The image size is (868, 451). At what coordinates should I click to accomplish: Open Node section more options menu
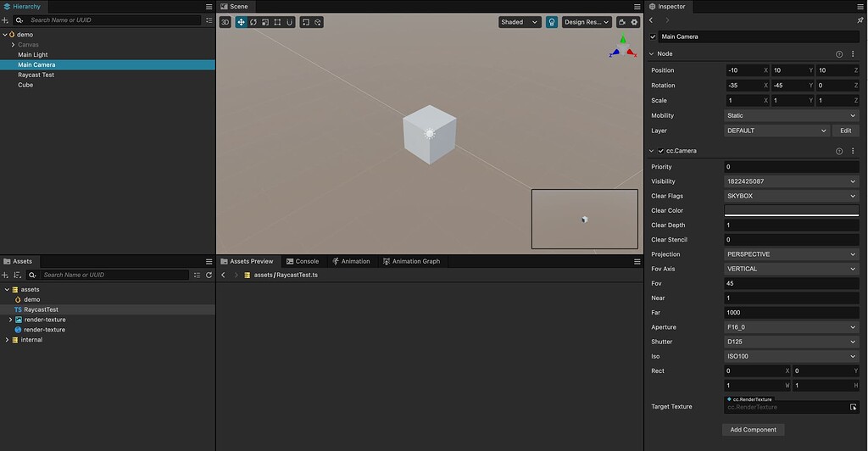853,53
